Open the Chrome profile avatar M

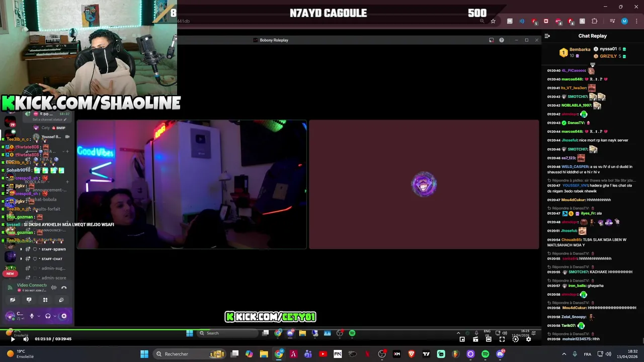(x=624, y=21)
